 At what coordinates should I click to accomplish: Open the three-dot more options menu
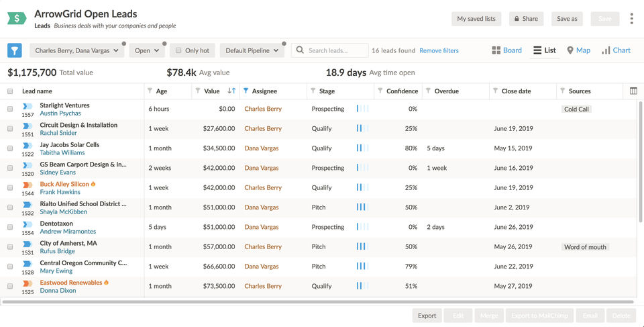pyautogui.click(x=631, y=19)
